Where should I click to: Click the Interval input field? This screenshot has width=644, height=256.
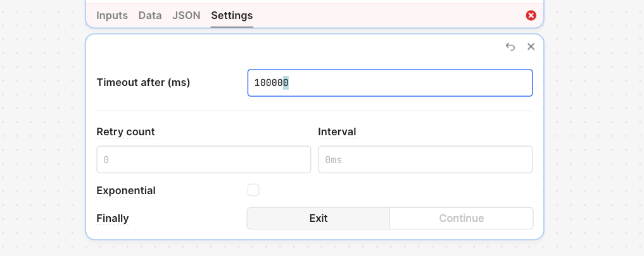426,159
